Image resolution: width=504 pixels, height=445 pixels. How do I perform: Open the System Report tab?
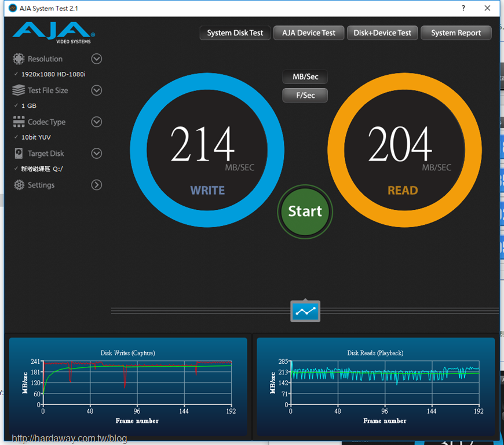[456, 33]
